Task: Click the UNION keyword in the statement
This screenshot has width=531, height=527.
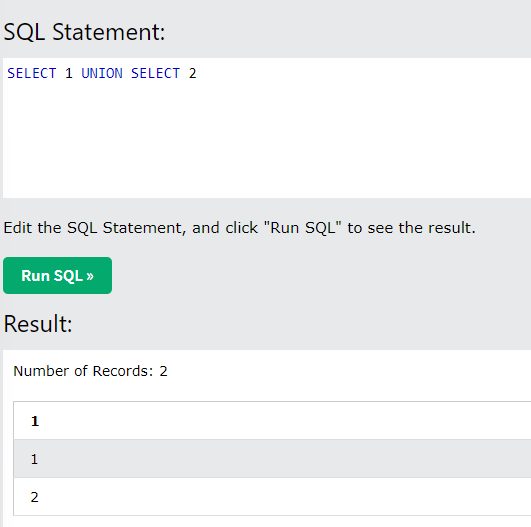Action: pos(102,73)
